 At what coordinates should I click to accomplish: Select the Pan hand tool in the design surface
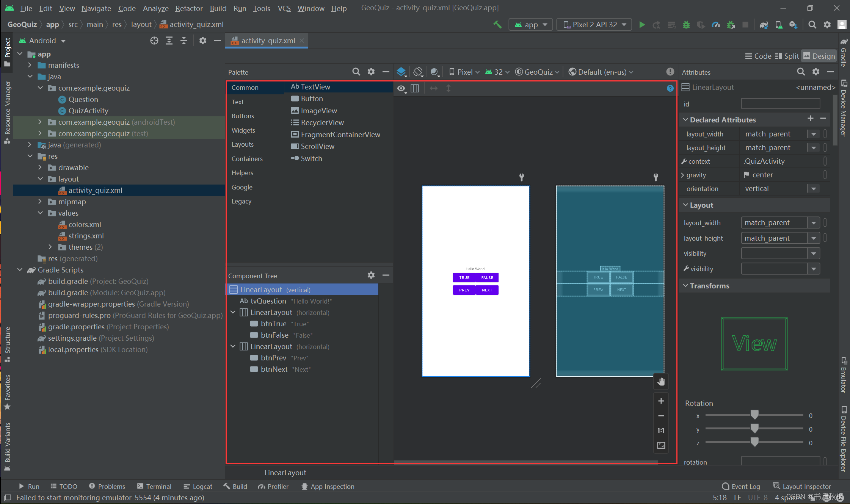point(661,382)
